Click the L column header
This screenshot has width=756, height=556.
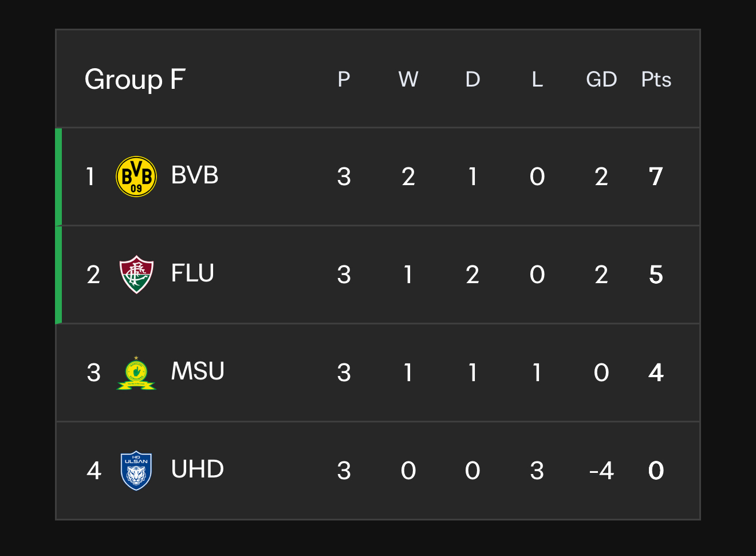537,80
